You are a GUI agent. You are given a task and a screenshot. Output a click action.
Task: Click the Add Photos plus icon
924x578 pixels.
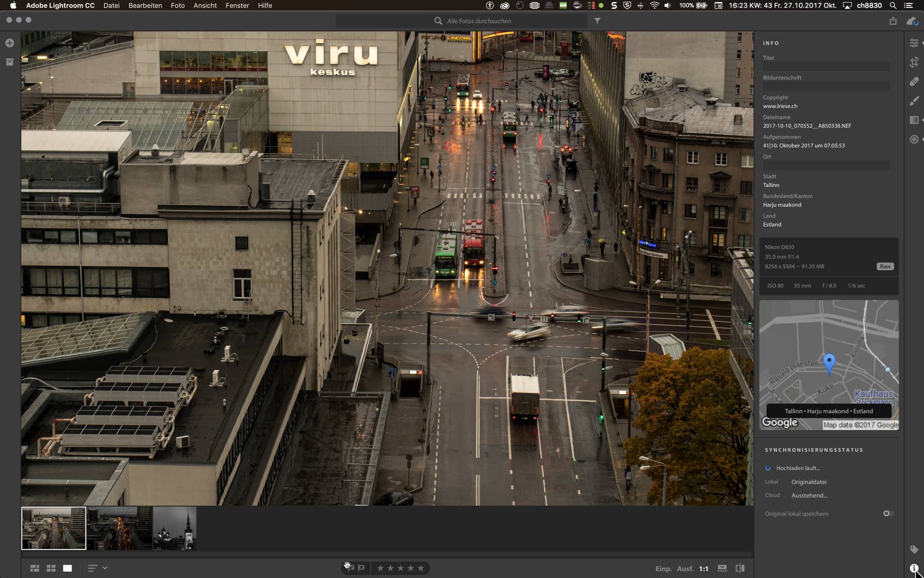pos(10,43)
